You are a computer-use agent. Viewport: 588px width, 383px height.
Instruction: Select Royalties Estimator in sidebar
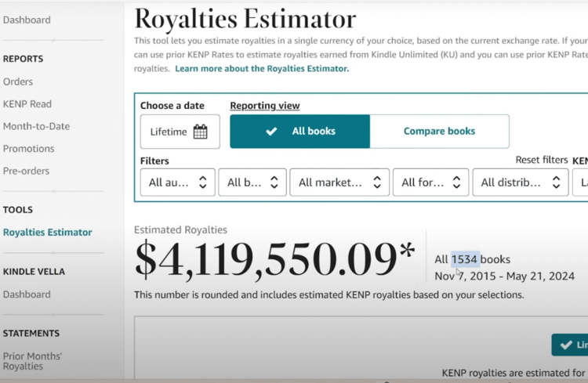(48, 233)
